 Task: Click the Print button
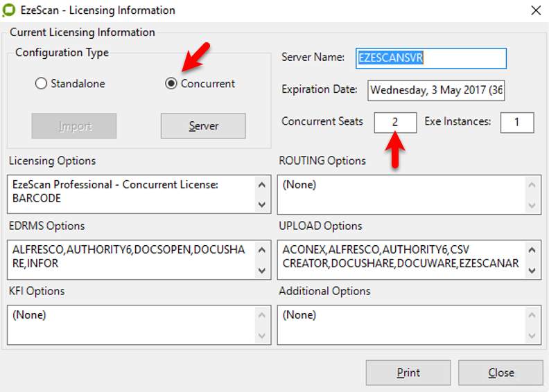tap(408, 373)
